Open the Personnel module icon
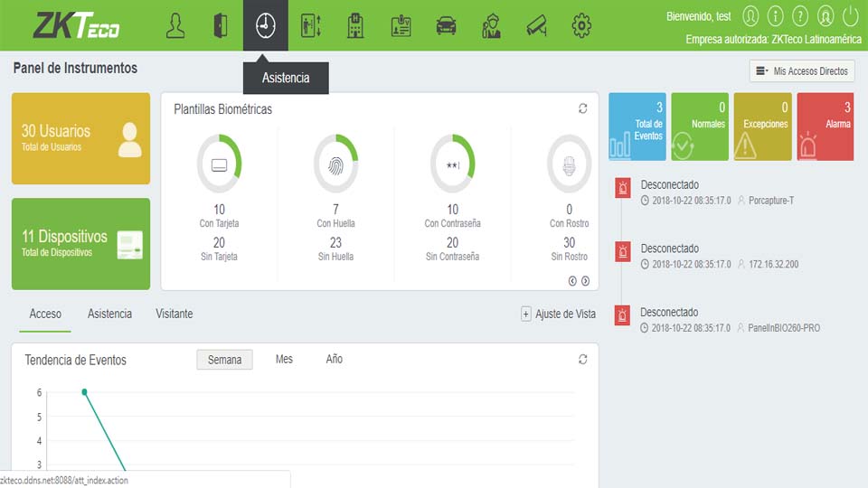 [x=175, y=25]
